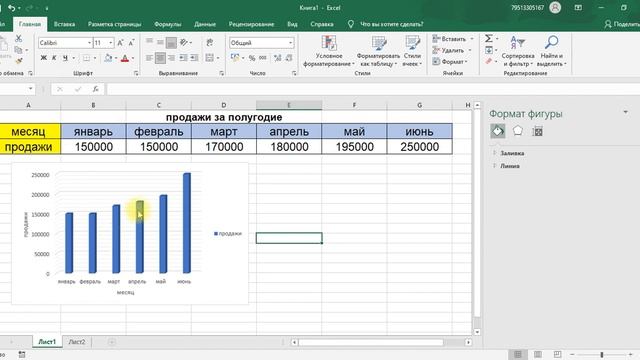The image size is (640, 360).
Task: Open Merge & Center dropdown arrow
Action: click(x=218, y=58)
